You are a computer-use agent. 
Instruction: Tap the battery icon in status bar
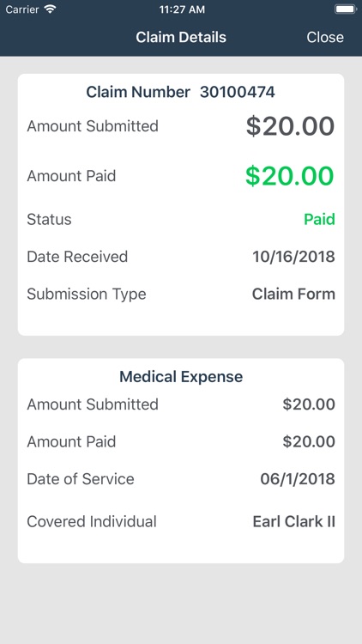point(346,9)
